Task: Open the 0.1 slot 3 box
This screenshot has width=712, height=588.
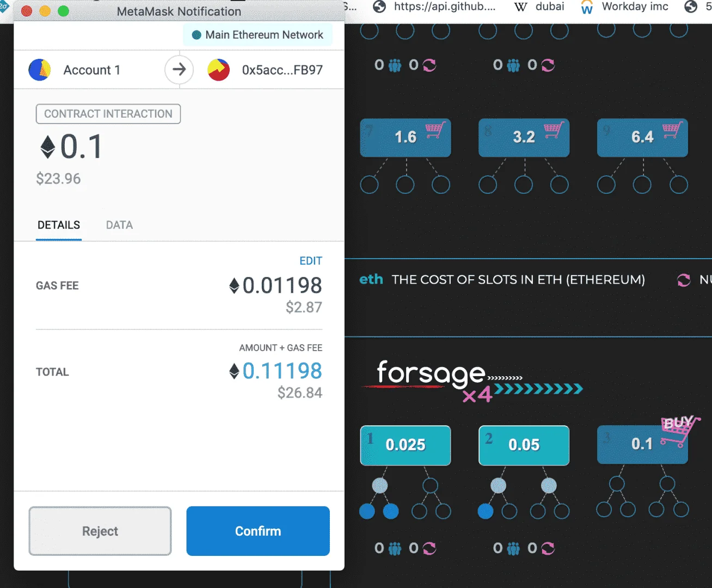Action: 642,445
